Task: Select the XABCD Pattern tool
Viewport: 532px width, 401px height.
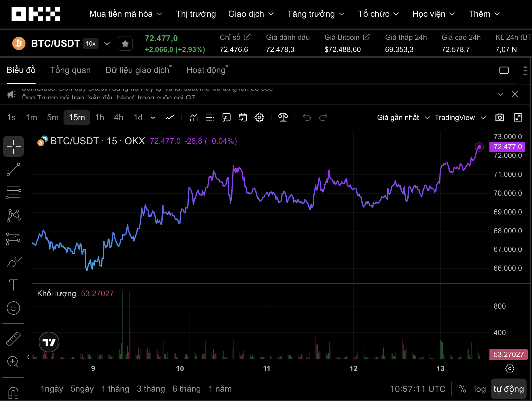Action: point(13,215)
